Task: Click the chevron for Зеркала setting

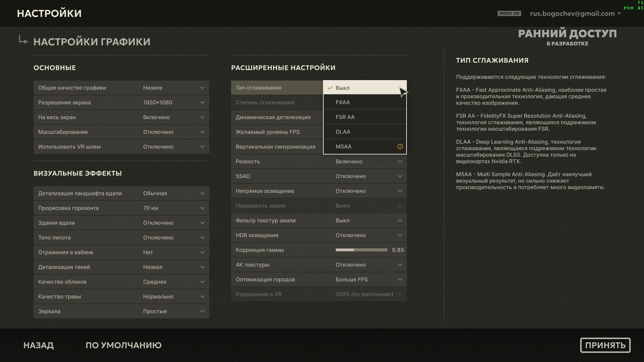Action: (x=202, y=311)
